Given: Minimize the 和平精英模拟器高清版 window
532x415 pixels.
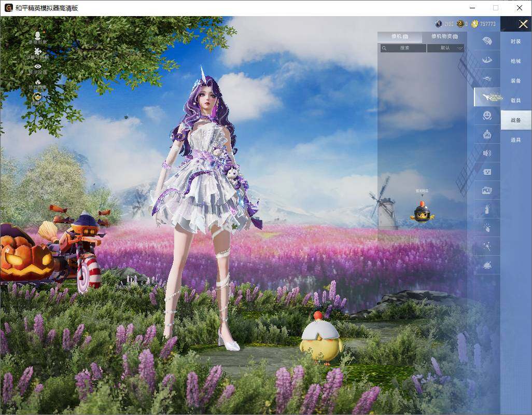Looking at the screenshot, I should click(x=472, y=8).
